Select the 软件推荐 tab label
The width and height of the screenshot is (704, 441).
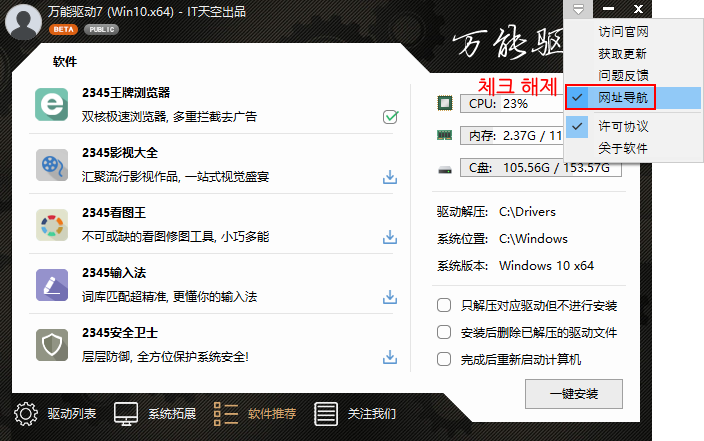pos(272,414)
